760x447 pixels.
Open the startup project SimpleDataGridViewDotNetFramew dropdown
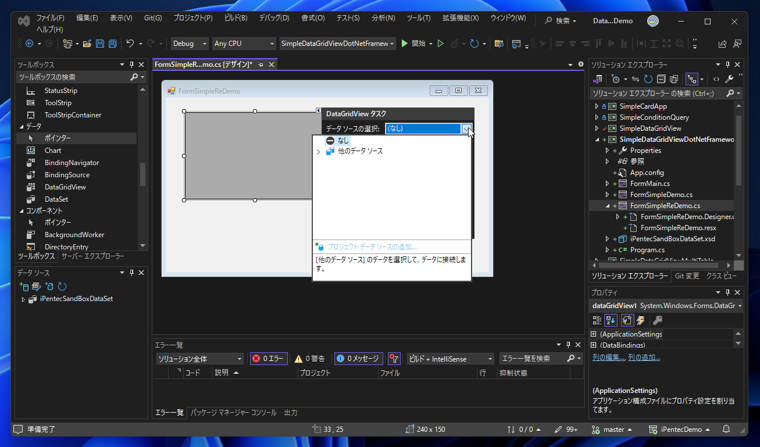[337, 44]
